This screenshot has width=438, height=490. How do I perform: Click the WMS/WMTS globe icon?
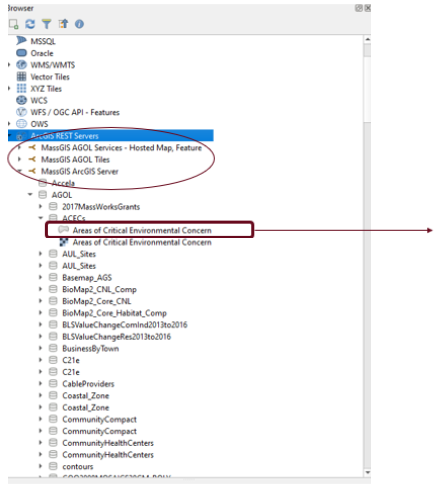pyautogui.click(x=21, y=65)
